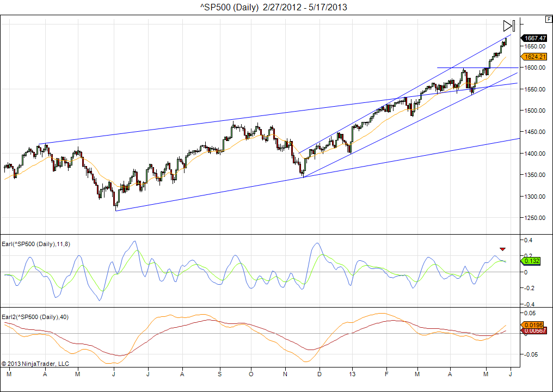The width and height of the screenshot is (553, 392).
Task: Click the S month label on time axis
Action: [220, 374]
